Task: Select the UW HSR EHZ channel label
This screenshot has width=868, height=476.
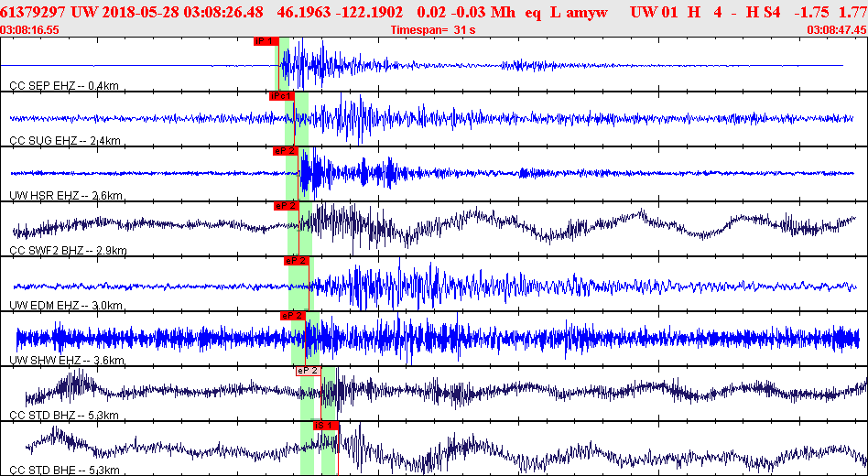Action: click(x=66, y=195)
